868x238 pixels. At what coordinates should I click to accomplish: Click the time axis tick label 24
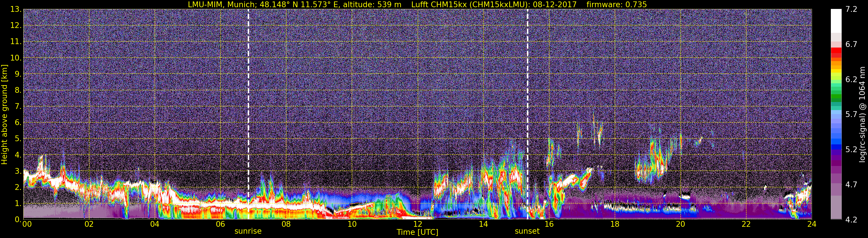[812, 224]
